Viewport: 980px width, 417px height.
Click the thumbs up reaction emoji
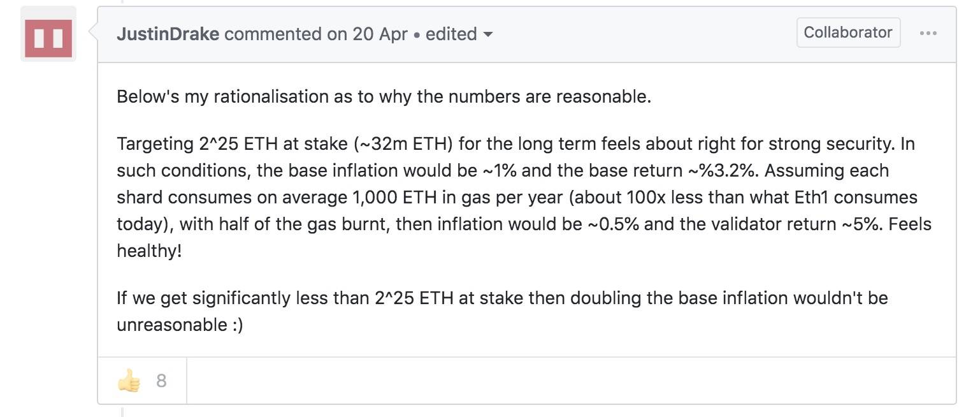point(129,381)
